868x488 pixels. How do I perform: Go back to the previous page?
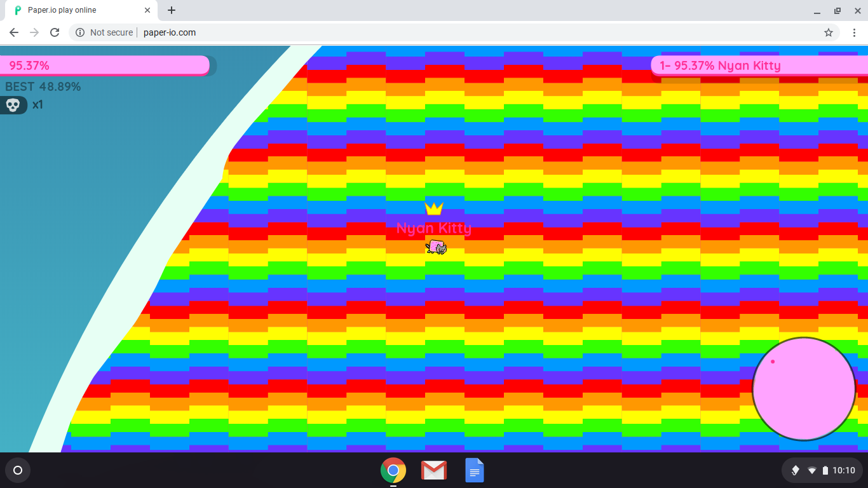coord(14,32)
